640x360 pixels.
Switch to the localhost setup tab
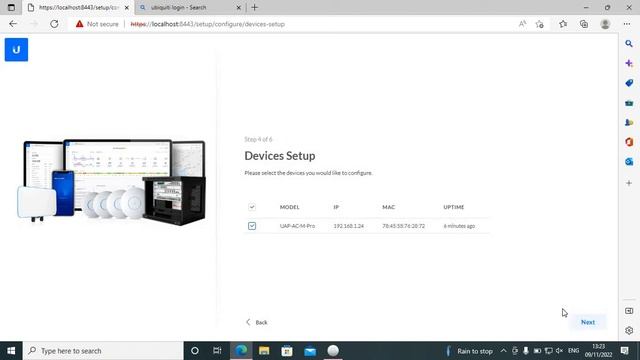tap(78, 7)
